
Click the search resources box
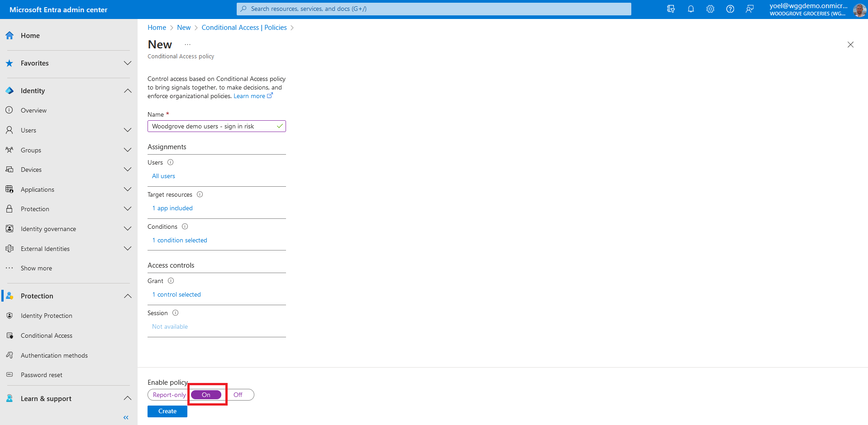[433, 9]
